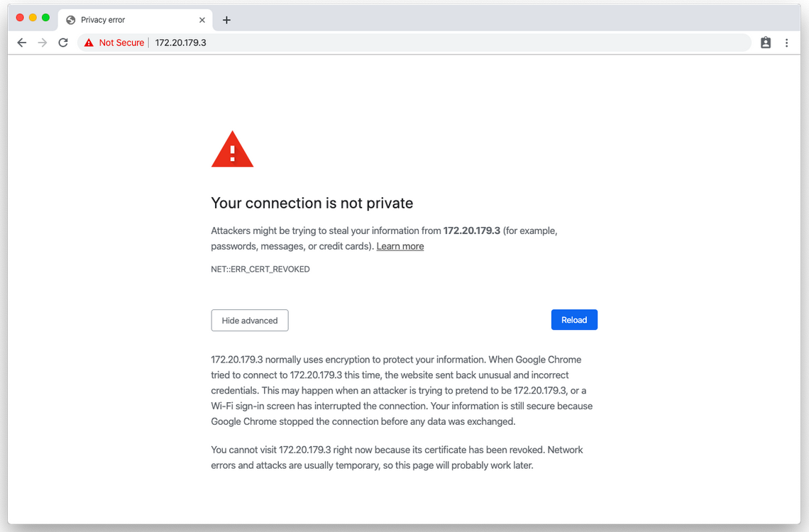Screen dimensions: 809x532
Task: Close the window with red button
Action: (x=20, y=17)
